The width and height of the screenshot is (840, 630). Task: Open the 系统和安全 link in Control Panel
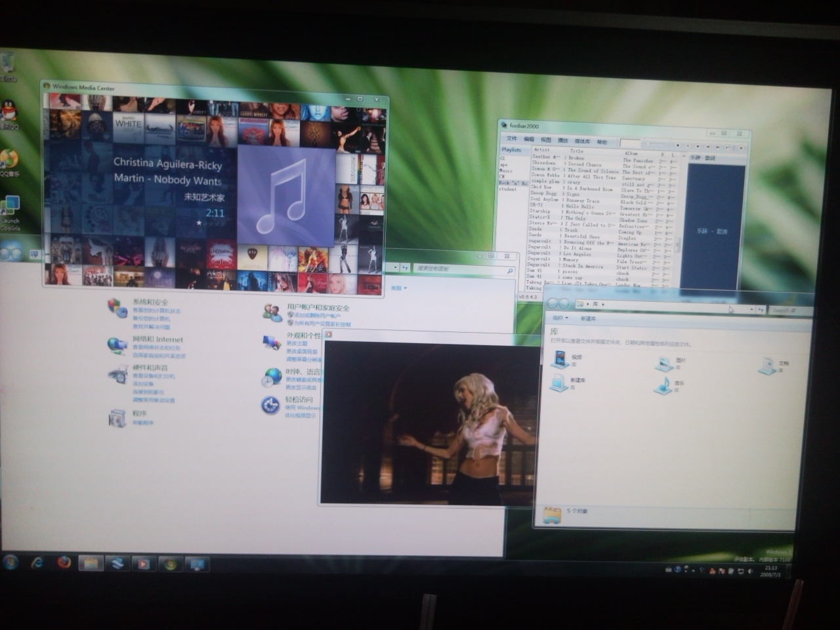click(x=150, y=302)
